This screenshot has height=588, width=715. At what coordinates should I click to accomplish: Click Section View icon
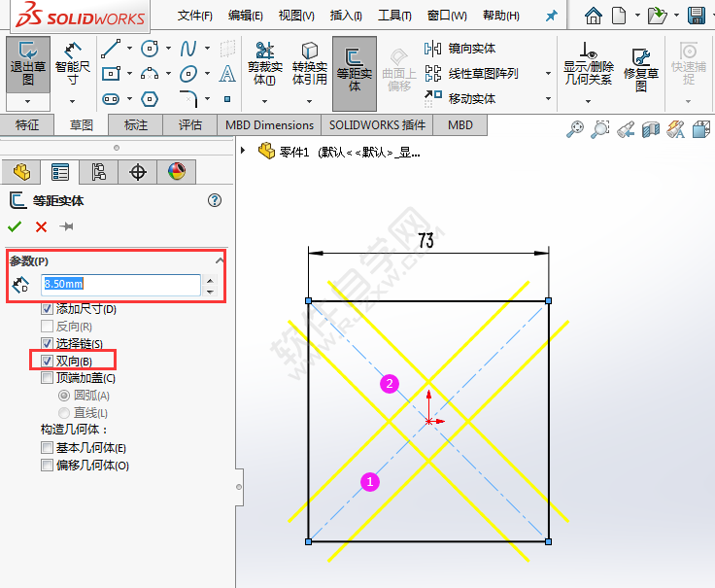pos(651,129)
